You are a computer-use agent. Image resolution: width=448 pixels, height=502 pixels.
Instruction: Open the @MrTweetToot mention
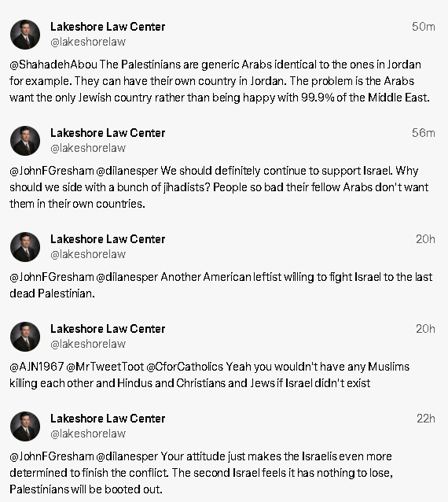105,367
